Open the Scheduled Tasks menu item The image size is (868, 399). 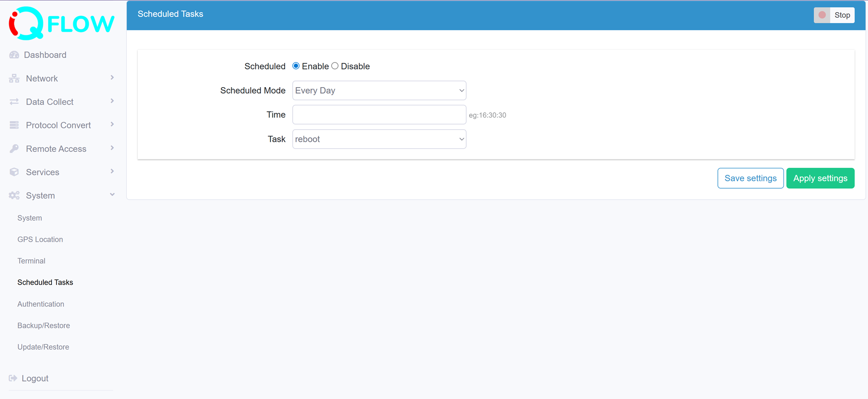click(45, 282)
